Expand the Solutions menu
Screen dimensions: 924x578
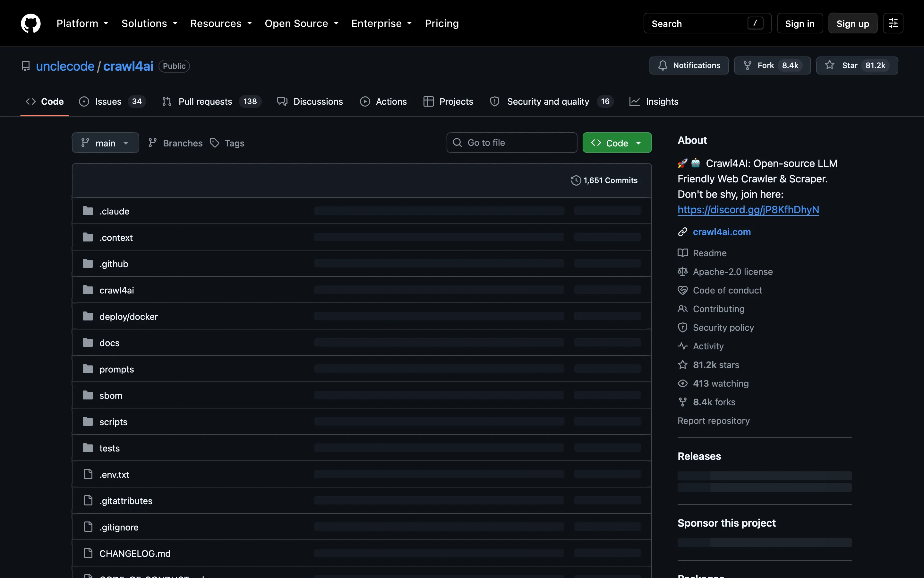tap(150, 23)
